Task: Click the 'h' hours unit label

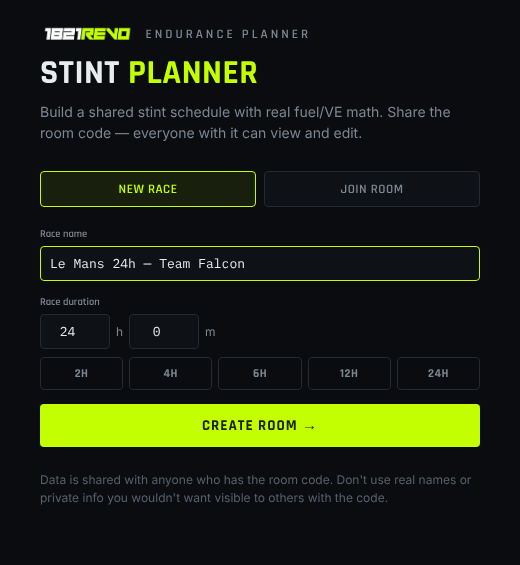Action: (119, 332)
